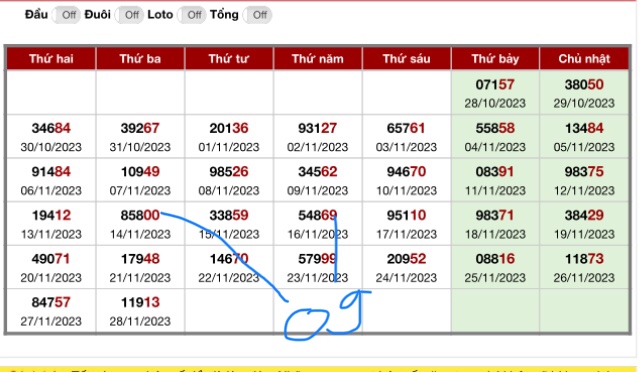Select the Thứ hai column header
This screenshot has height=372, width=640.
51,59
